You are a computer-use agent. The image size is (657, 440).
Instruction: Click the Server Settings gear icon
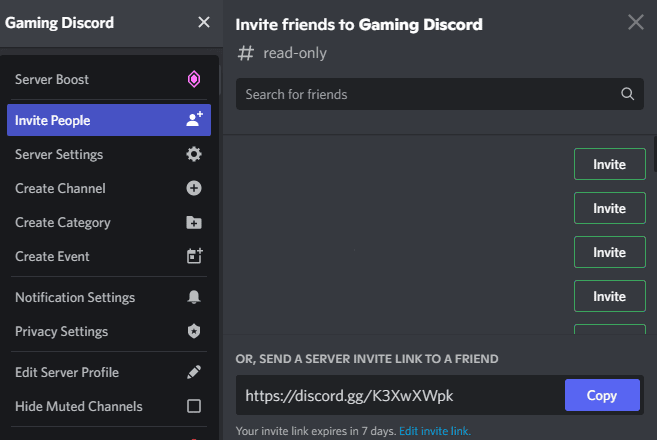(x=194, y=154)
